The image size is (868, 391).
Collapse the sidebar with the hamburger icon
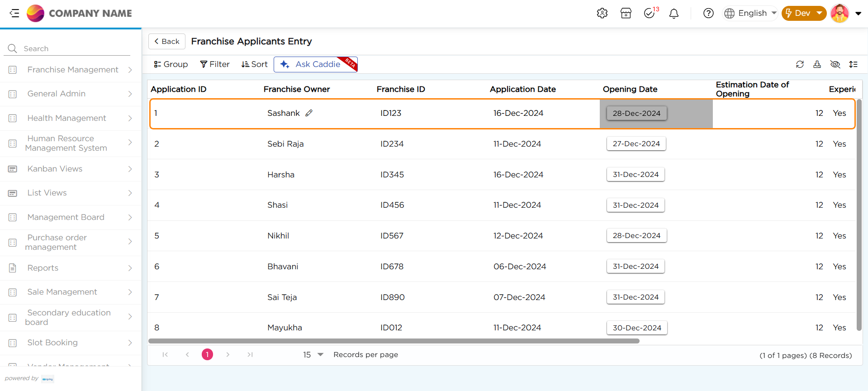tap(14, 13)
